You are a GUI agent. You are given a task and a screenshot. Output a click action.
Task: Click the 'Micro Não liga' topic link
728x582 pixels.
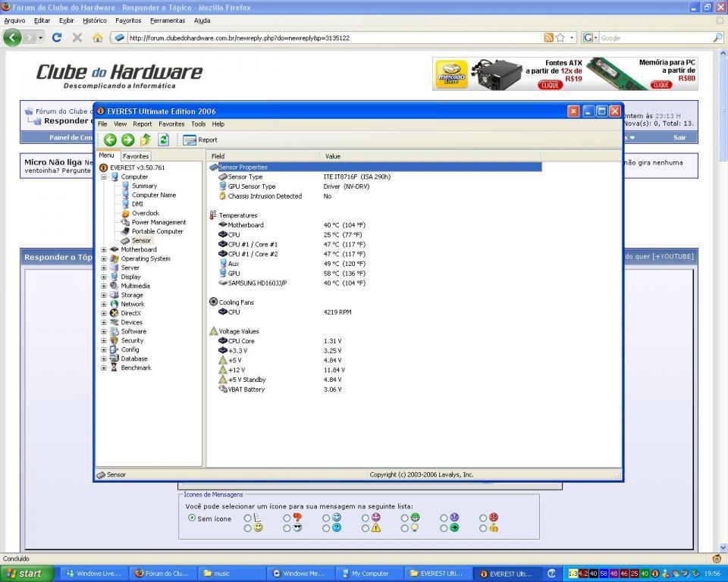coord(53,162)
